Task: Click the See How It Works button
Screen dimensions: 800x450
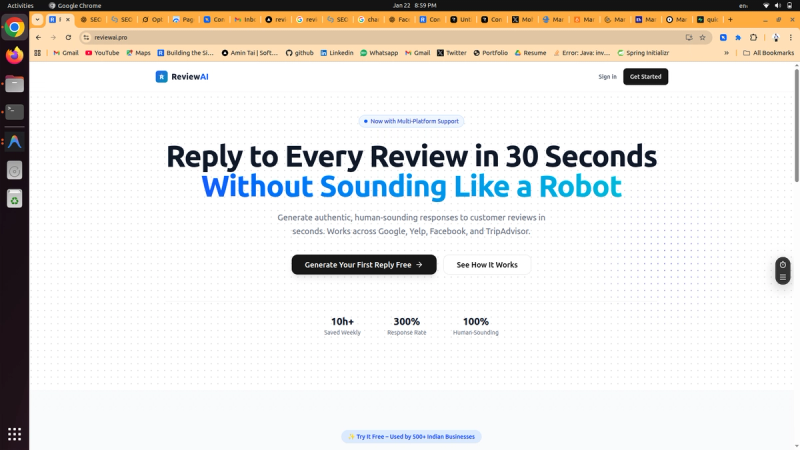Action: click(487, 265)
